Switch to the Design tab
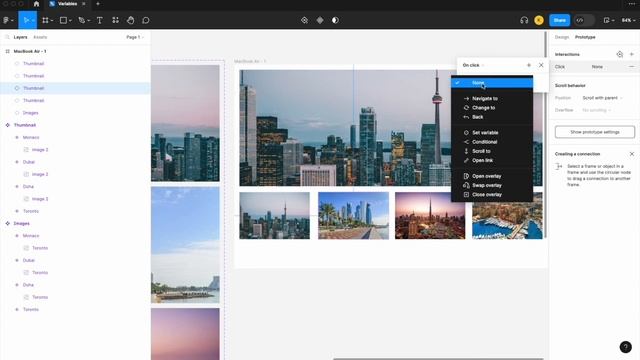Viewport: 640px width, 360px height. (562, 37)
